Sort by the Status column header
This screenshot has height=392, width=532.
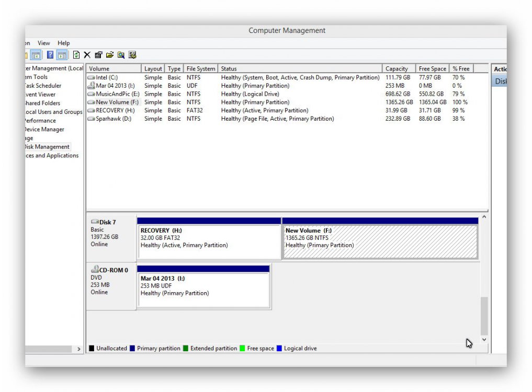pos(300,68)
